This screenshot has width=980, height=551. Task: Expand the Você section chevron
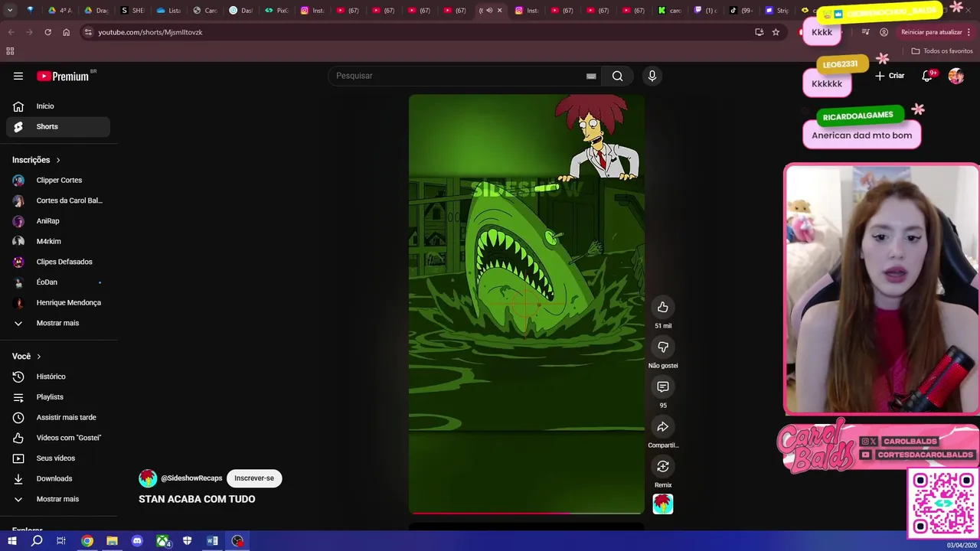tap(39, 357)
